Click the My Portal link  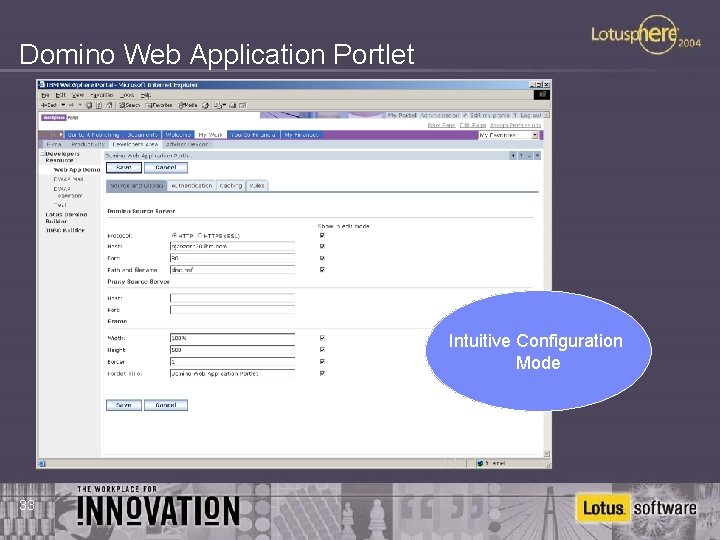pyautogui.click(x=402, y=115)
